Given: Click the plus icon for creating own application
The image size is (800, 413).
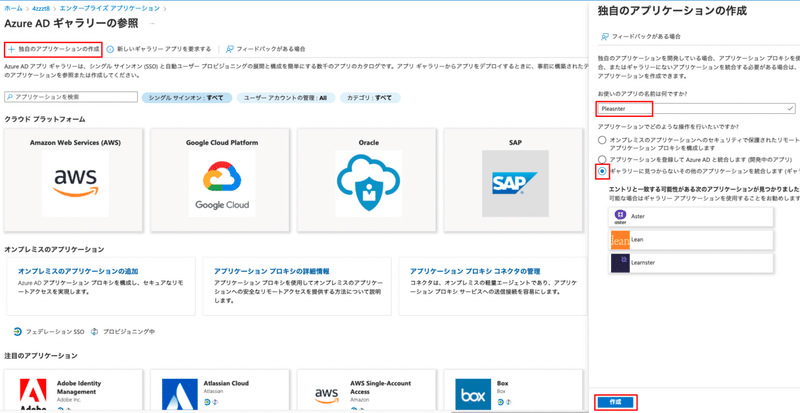Looking at the screenshot, I should coord(11,49).
